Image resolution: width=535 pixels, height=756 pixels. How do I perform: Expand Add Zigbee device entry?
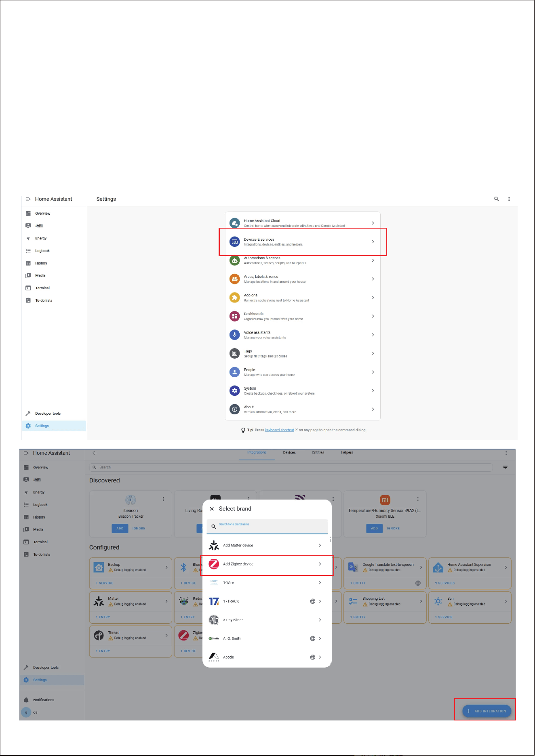(x=267, y=564)
